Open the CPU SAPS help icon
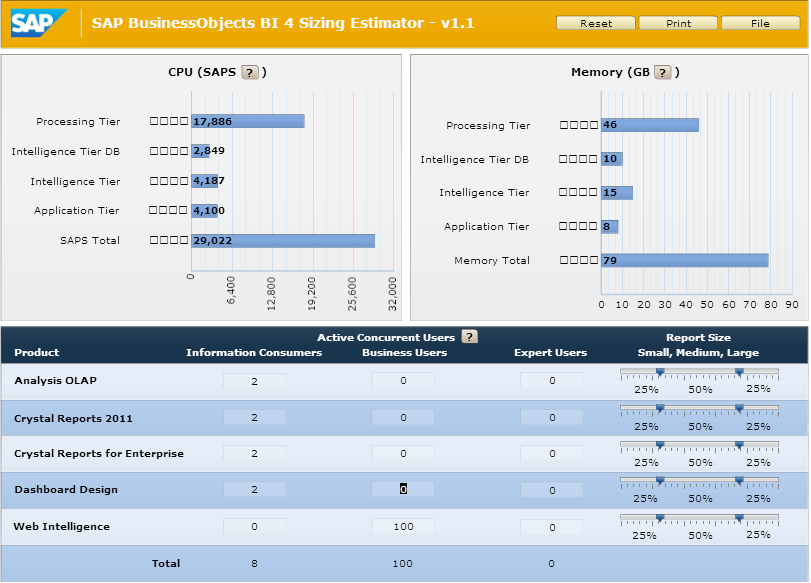The height and width of the screenshot is (583, 811). [x=250, y=72]
